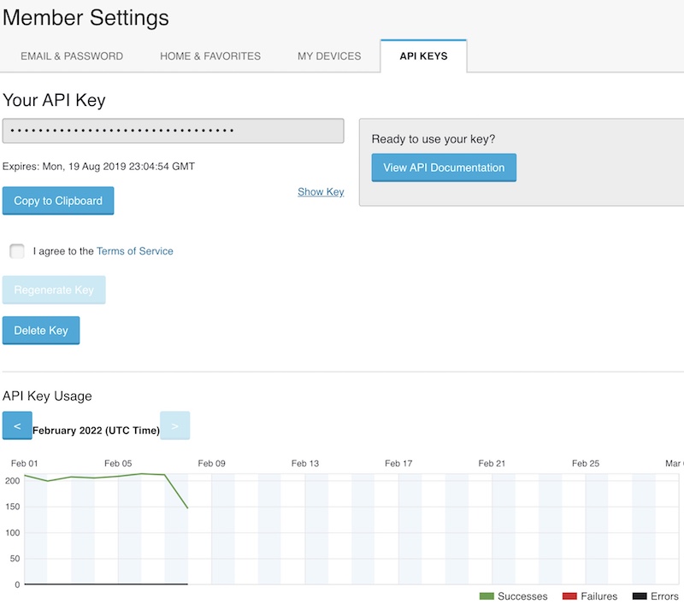Open the My Devices tab

329,56
